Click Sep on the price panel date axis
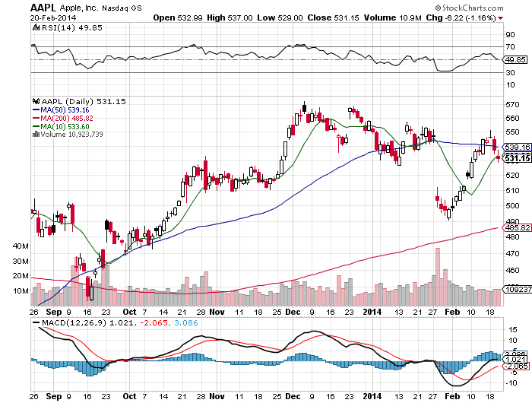 54,312
